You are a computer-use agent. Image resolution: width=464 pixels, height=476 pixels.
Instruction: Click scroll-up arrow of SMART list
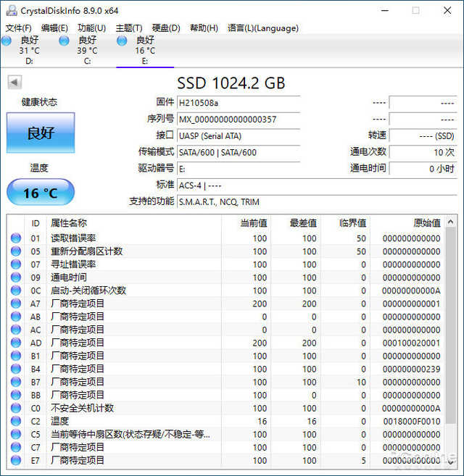tap(451, 222)
